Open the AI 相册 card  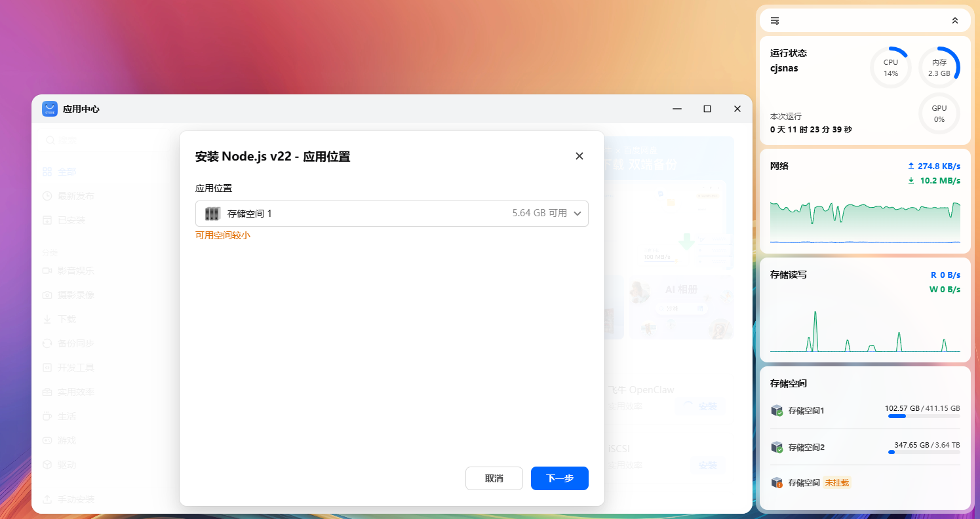pos(681,307)
